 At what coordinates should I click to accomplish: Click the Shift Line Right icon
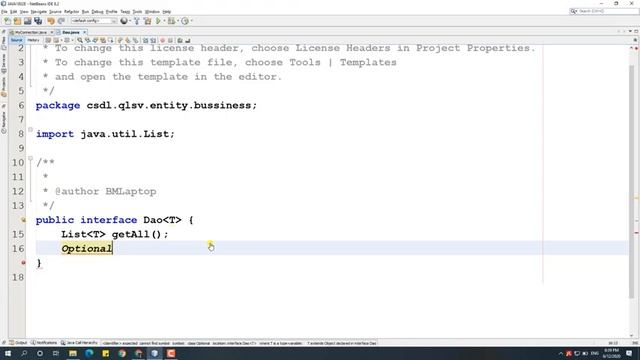pyautogui.click(x=153, y=40)
